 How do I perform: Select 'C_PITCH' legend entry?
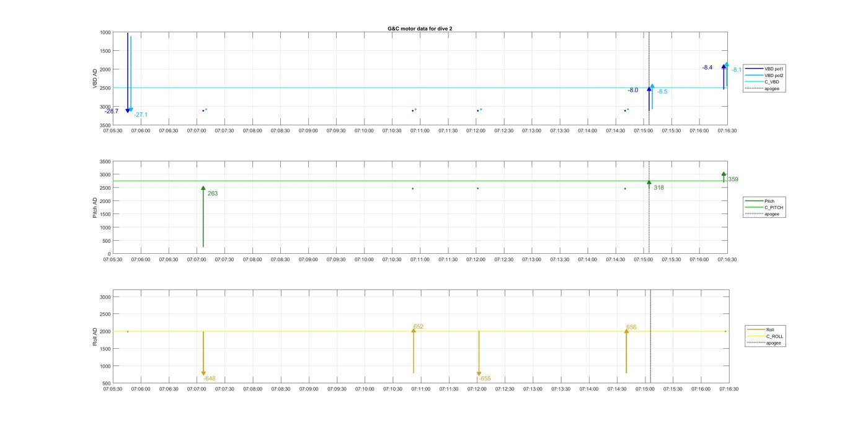tap(764, 208)
